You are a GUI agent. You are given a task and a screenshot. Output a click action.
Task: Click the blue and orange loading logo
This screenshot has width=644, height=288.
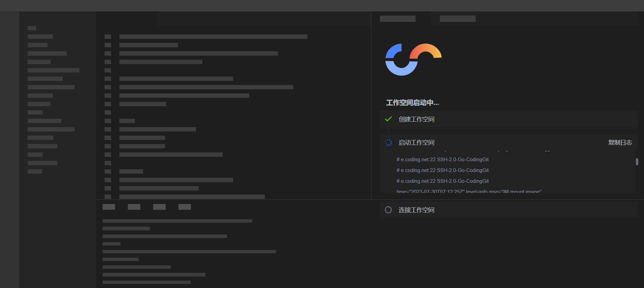413,60
